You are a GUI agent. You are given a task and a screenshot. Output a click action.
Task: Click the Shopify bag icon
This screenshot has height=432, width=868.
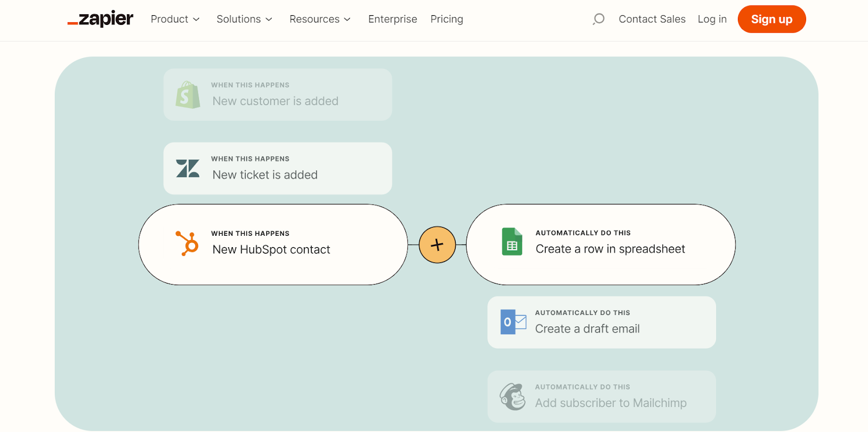pyautogui.click(x=188, y=95)
